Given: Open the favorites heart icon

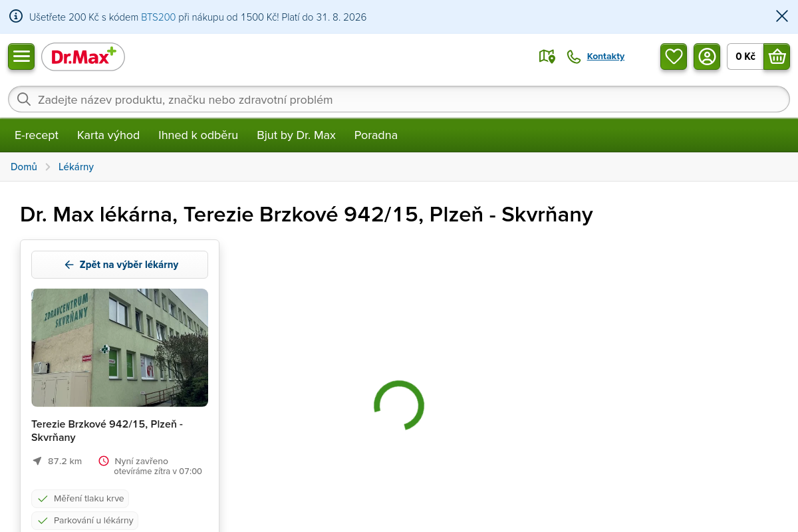Looking at the screenshot, I should (674, 57).
